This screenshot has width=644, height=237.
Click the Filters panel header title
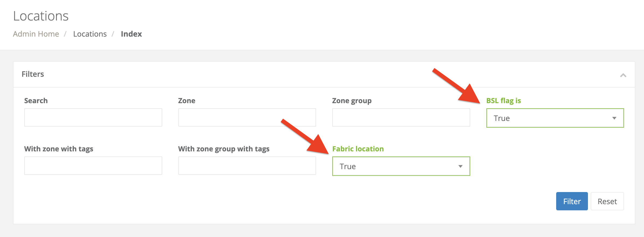click(x=33, y=74)
